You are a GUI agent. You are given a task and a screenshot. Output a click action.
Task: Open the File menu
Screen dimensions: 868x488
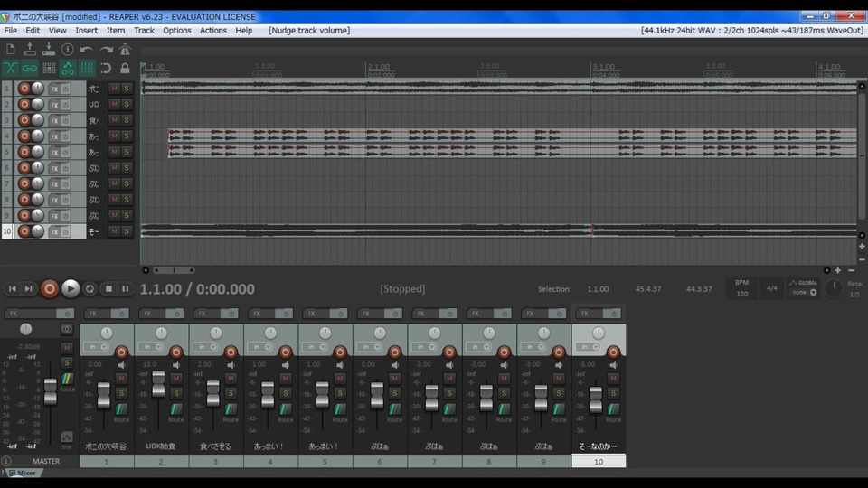[11, 31]
